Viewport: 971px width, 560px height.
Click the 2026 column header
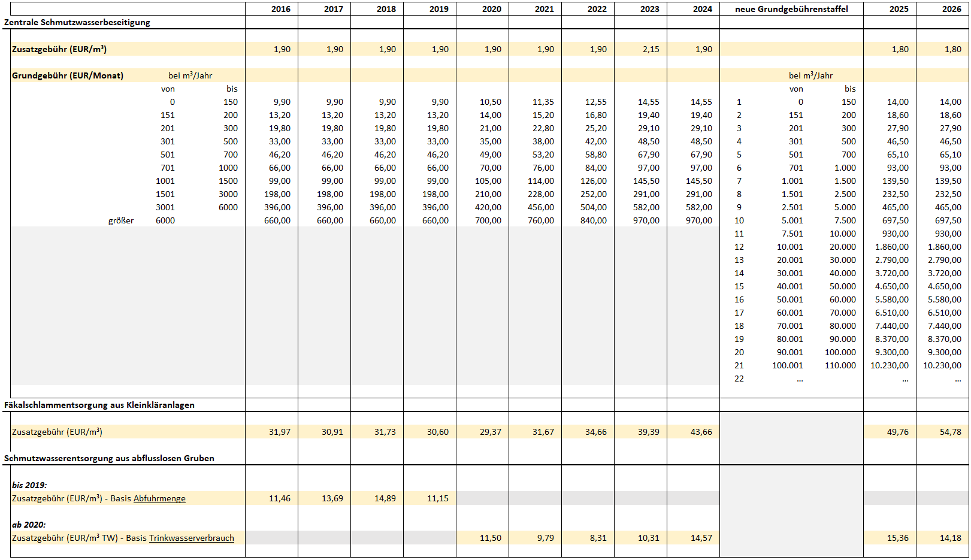pos(951,9)
